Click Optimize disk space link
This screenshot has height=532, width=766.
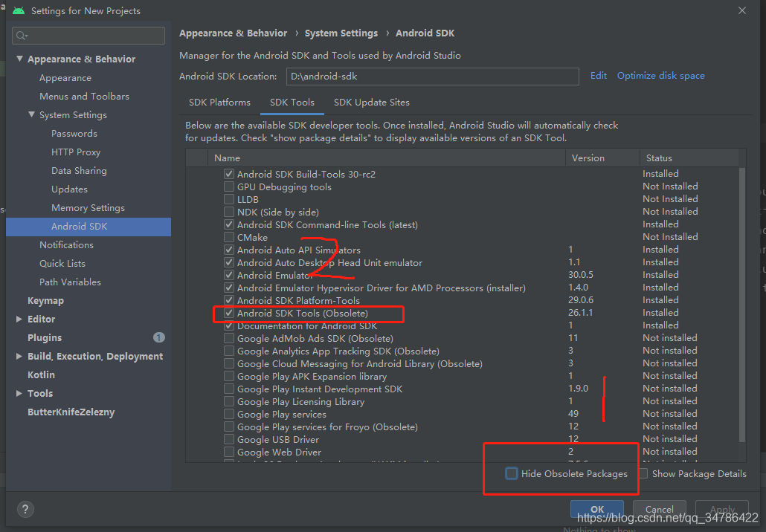pos(661,76)
